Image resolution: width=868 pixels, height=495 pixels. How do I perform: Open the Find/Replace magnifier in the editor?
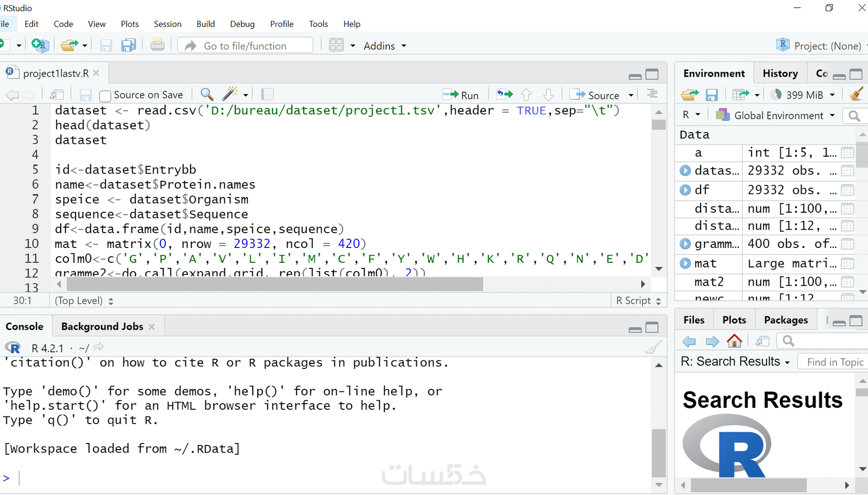[206, 94]
